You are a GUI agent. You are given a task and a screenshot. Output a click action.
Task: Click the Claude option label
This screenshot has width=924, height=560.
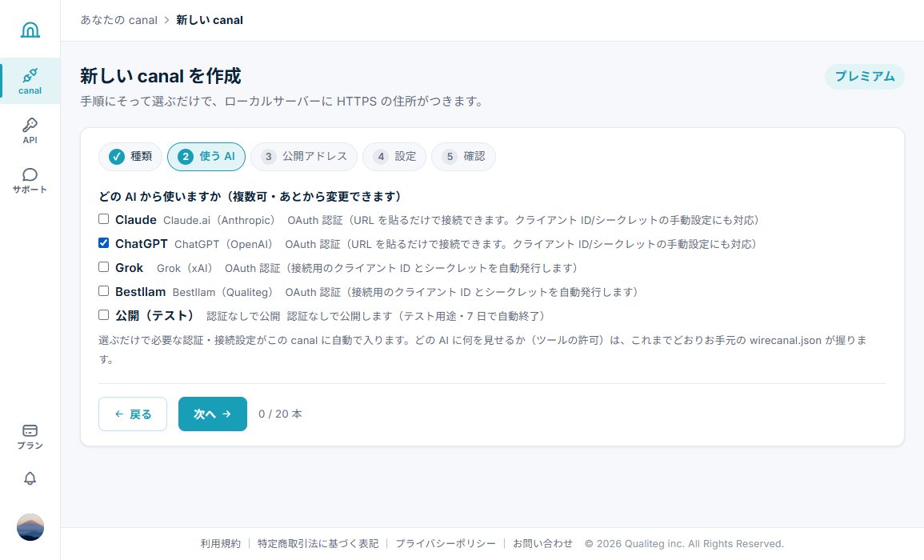[x=135, y=220]
